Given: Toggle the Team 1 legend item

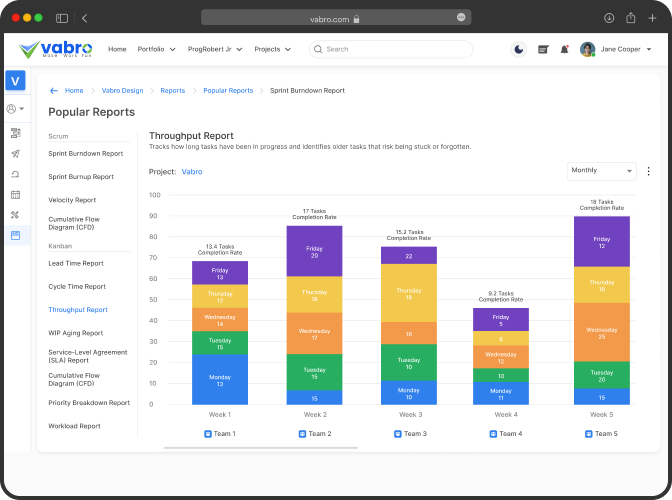Looking at the screenshot, I should click(219, 434).
